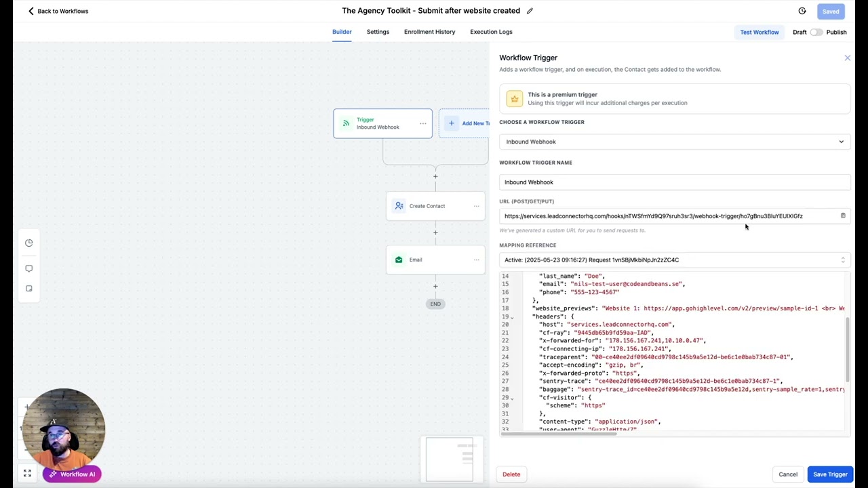This screenshot has height=488, width=868.
Task: Open Email action three-dot menu
Action: point(476,260)
